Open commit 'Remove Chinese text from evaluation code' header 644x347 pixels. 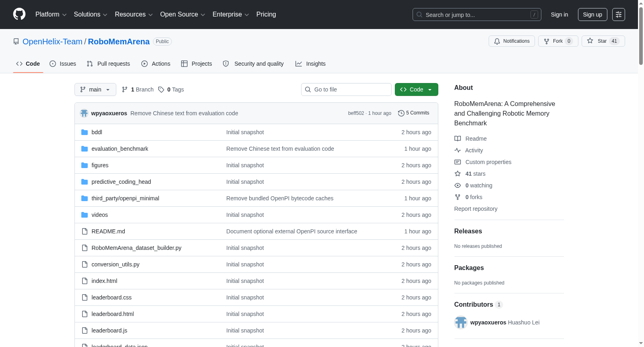pyautogui.click(x=184, y=113)
